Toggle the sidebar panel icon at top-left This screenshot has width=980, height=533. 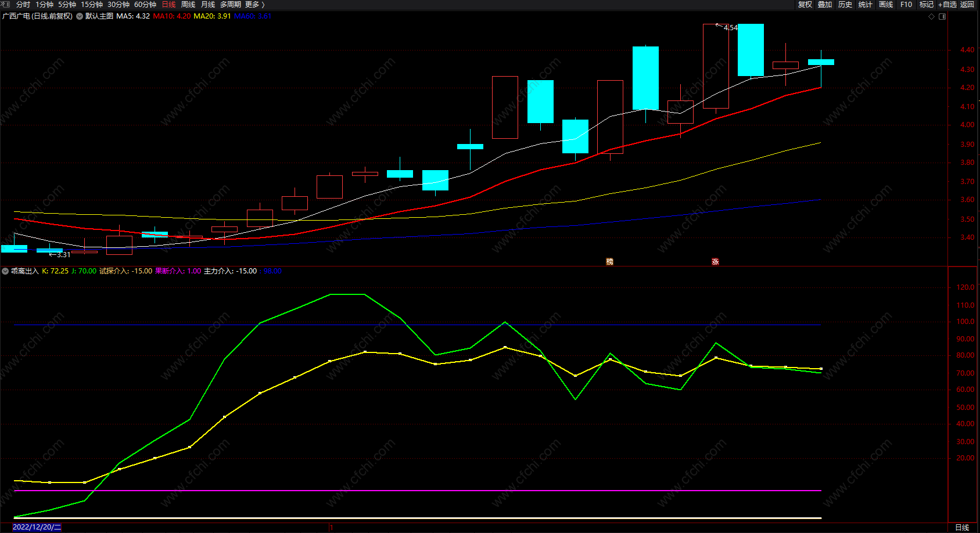coord(6,5)
